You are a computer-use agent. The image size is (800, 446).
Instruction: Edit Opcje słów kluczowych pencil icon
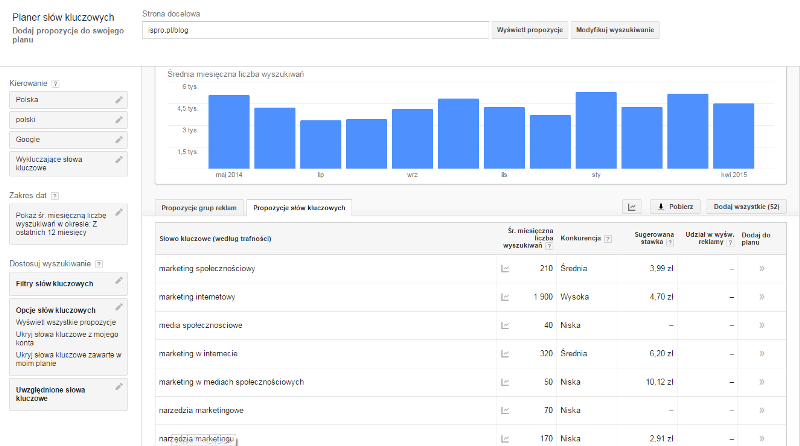[x=119, y=307]
